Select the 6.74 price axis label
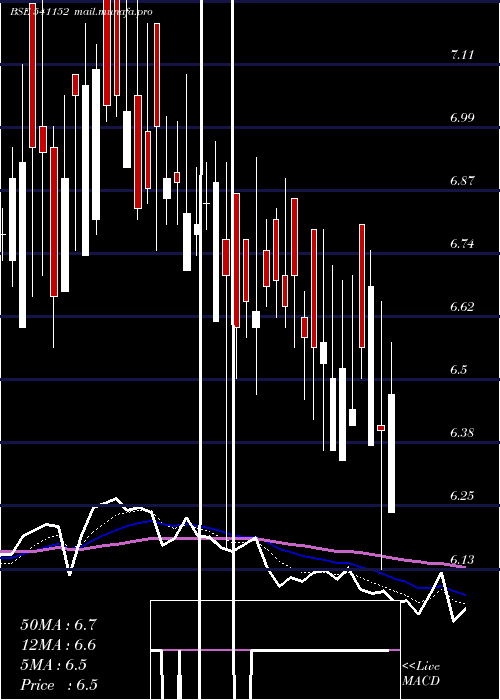Image resolution: width=500 pixels, height=700 pixels. pyautogui.click(x=462, y=244)
